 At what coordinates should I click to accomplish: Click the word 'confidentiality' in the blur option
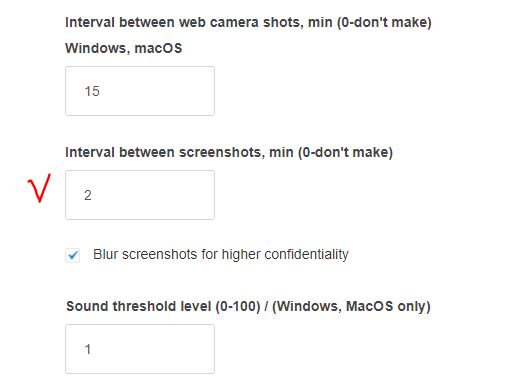(306, 255)
